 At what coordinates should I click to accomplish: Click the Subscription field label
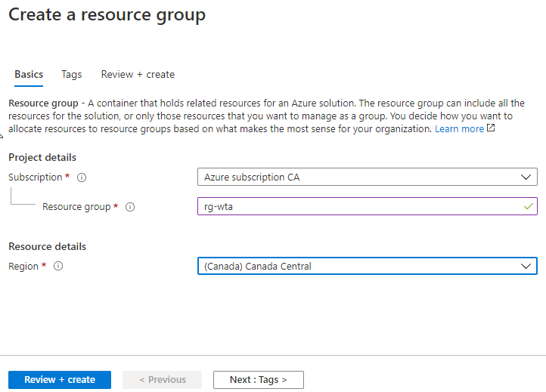(35, 177)
